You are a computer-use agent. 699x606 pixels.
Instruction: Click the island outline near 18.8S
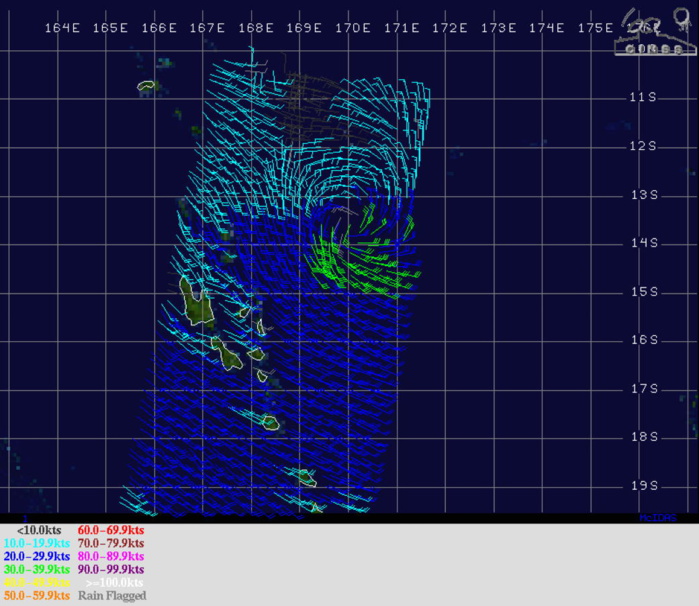tap(303, 477)
